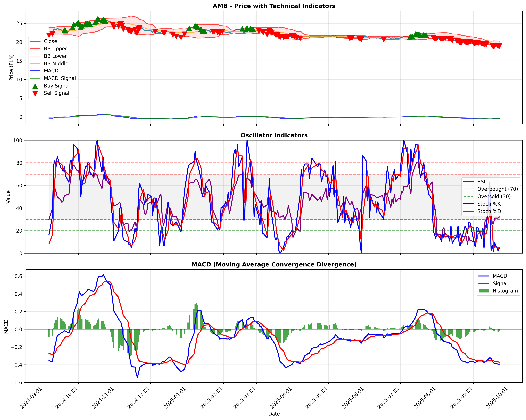Click the green Buy Signal triangle in legend

click(x=35, y=86)
